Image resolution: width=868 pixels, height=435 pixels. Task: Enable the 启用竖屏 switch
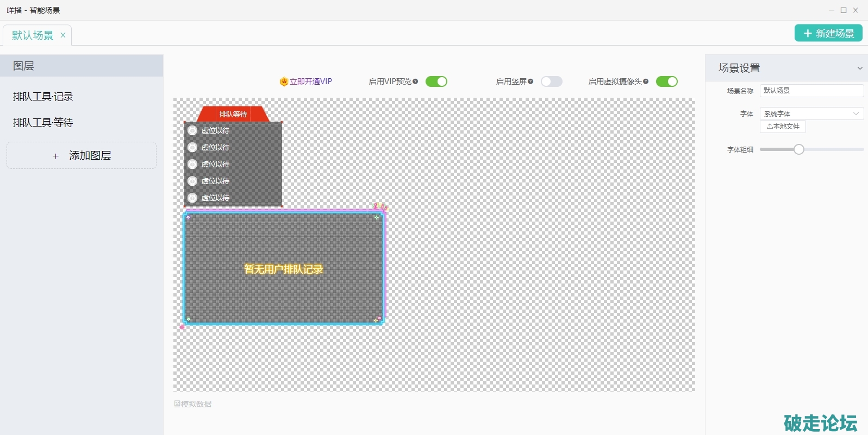551,81
